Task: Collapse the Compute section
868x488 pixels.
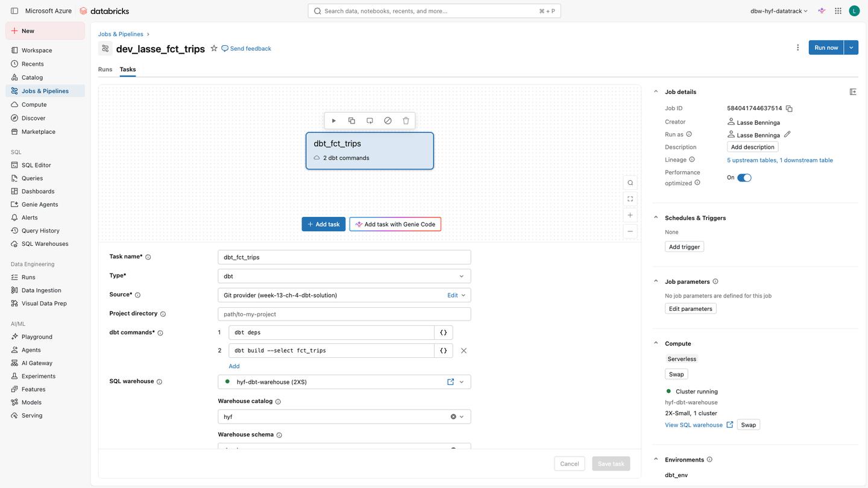Action: pyautogui.click(x=656, y=343)
